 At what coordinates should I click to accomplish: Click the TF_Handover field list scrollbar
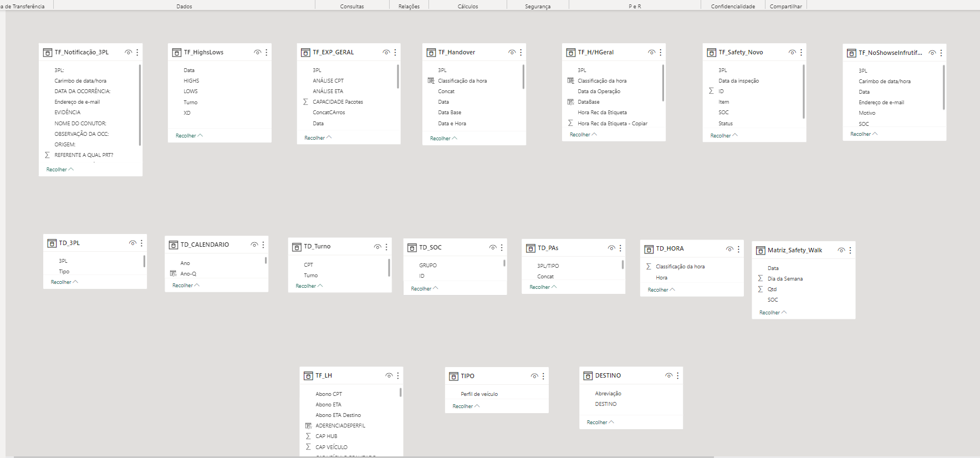(523, 77)
